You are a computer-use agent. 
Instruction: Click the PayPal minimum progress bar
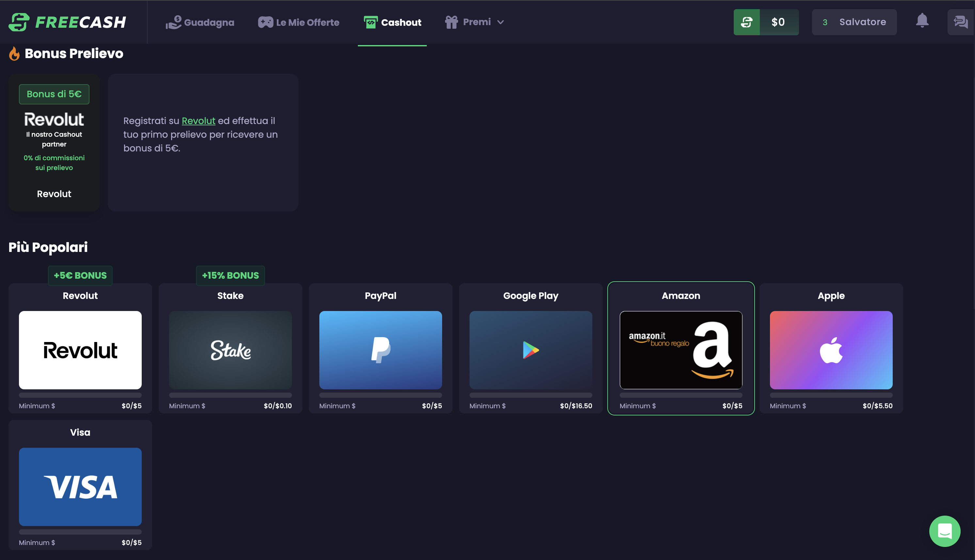380,396
